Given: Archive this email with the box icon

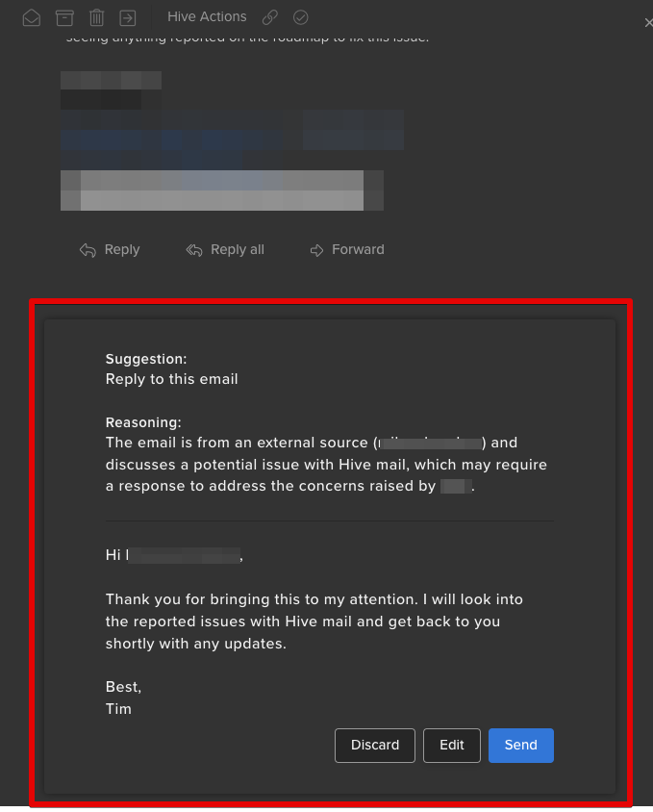Looking at the screenshot, I should coord(64,17).
